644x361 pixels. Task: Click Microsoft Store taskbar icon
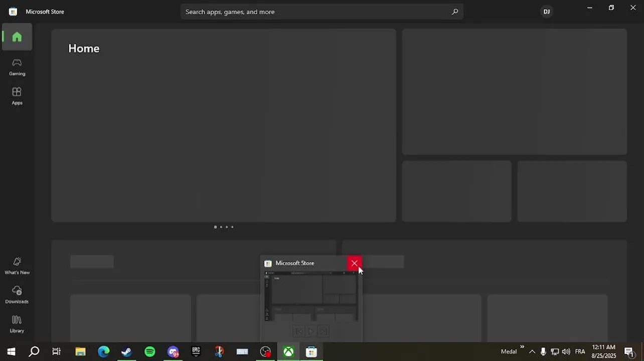[x=311, y=352]
